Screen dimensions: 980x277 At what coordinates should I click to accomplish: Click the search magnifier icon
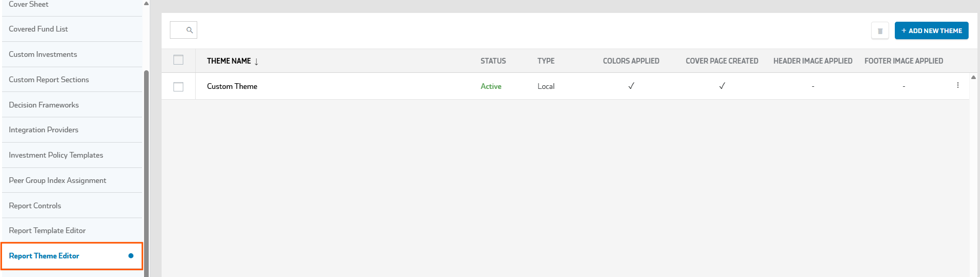click(x=189, y=30)
